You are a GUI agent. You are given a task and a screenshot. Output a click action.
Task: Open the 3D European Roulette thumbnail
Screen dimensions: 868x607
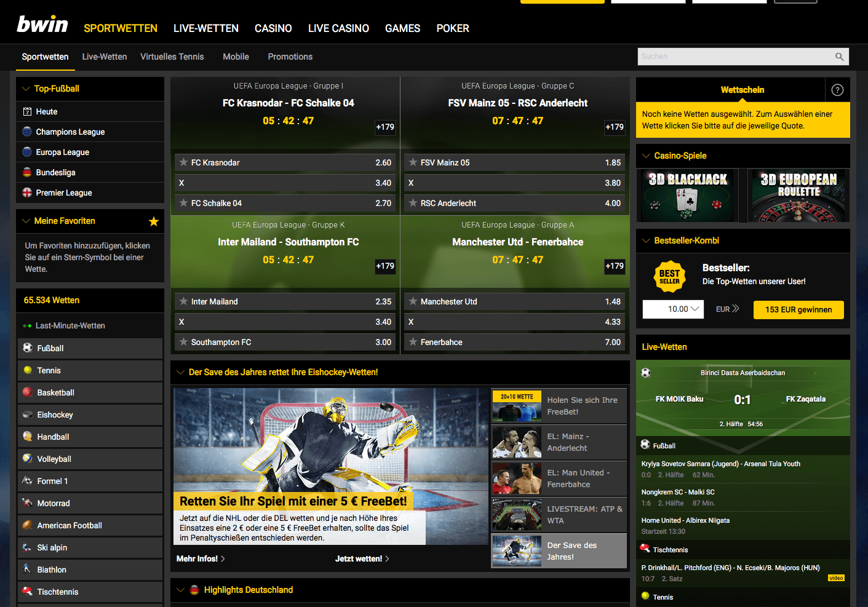798,196
